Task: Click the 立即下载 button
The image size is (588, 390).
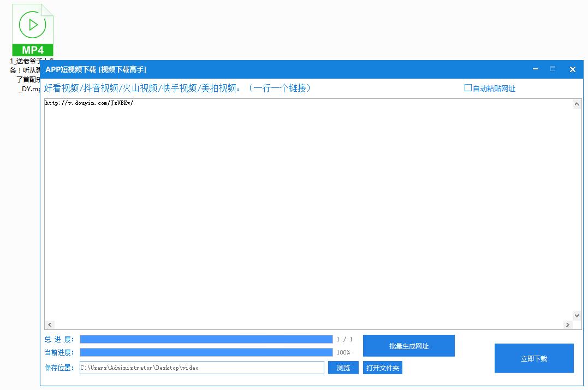Action: 534,358
